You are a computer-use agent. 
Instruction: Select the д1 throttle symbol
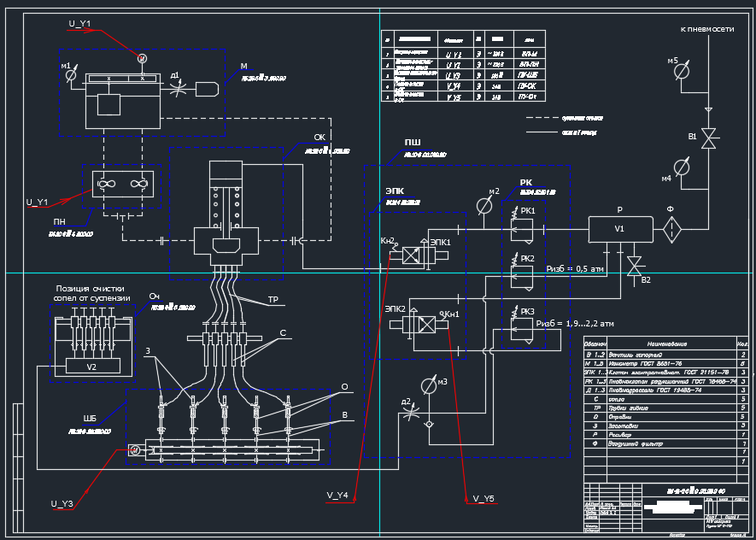coord(179,89)
